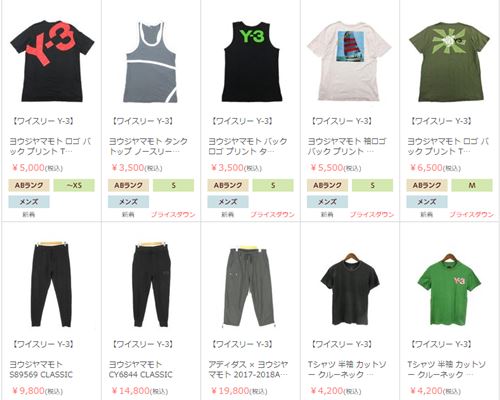This screenshot has height=400, width=500.
Task: Click the メンズ tag under the sailboat T-shirt
Action: tap(327, 202)
